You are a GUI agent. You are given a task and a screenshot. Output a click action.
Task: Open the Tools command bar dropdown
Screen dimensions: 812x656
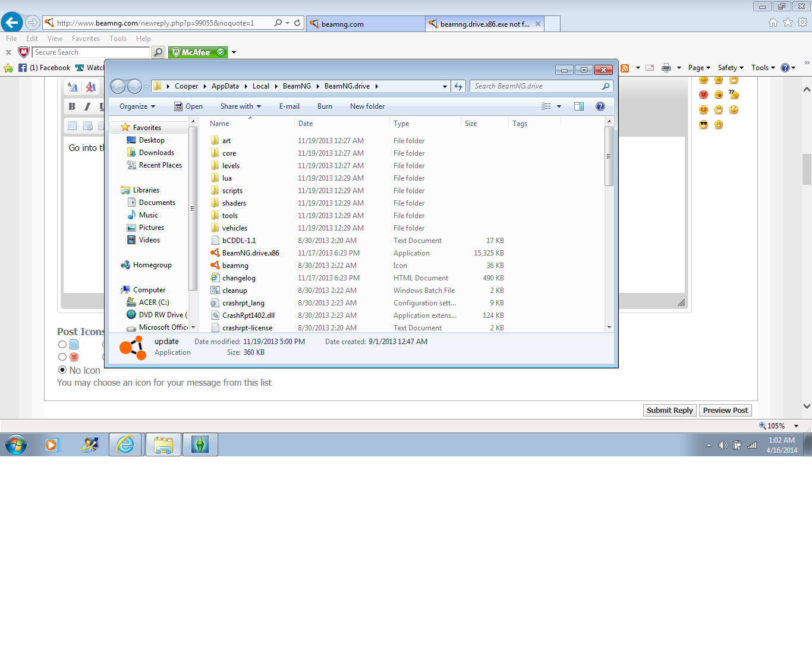[763, 68]
